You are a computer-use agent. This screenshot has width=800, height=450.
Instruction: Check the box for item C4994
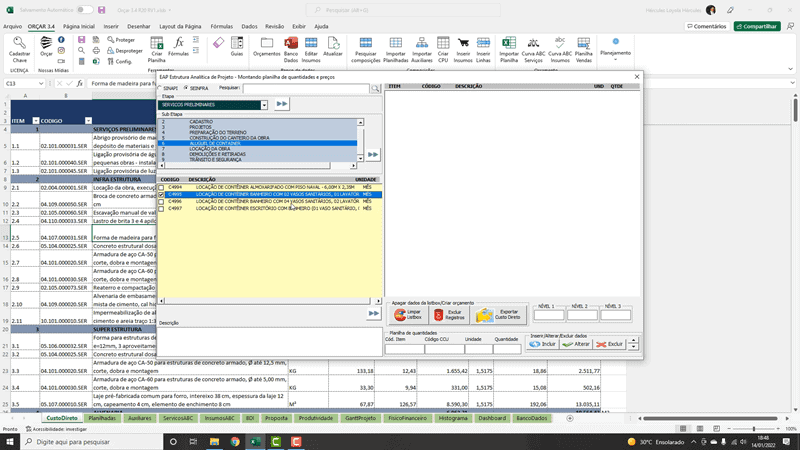(x=162, y=187)
